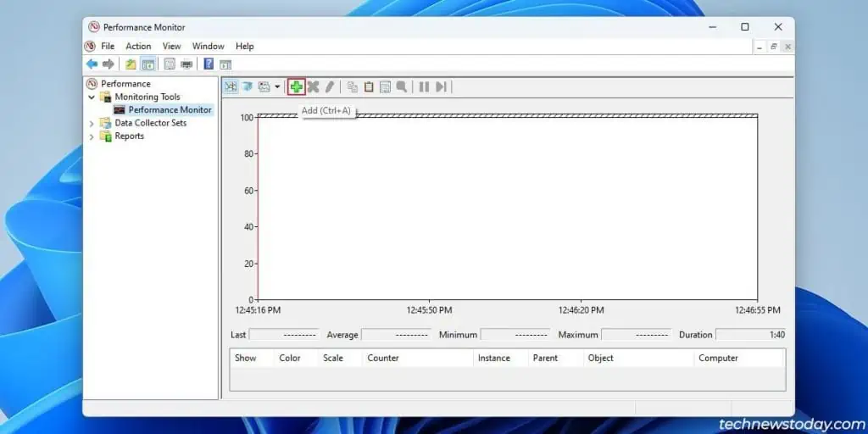Image resolution: width=868 pixels, height=434 pixels.
Task: Click the Copy Properties icon
Action: pos(353,86)
